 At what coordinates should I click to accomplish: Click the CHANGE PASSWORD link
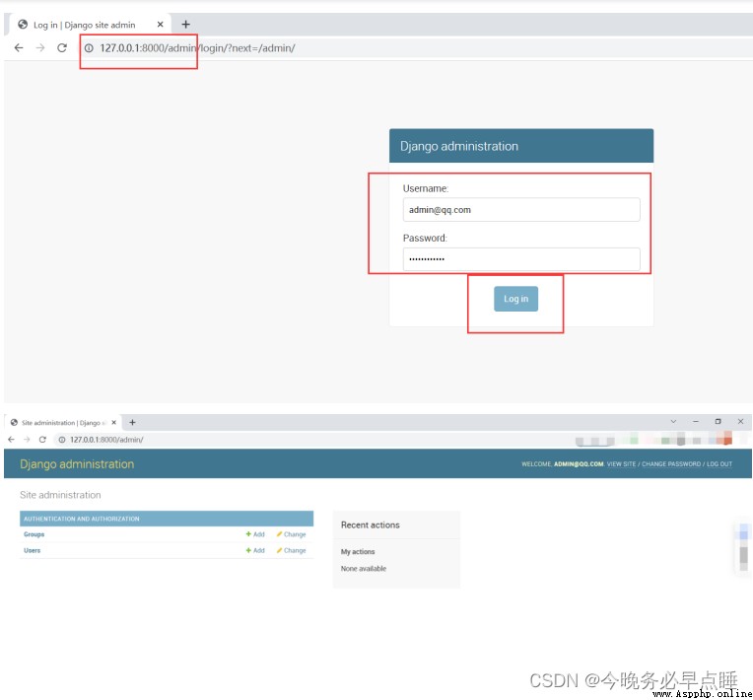(x=671, y=464)
